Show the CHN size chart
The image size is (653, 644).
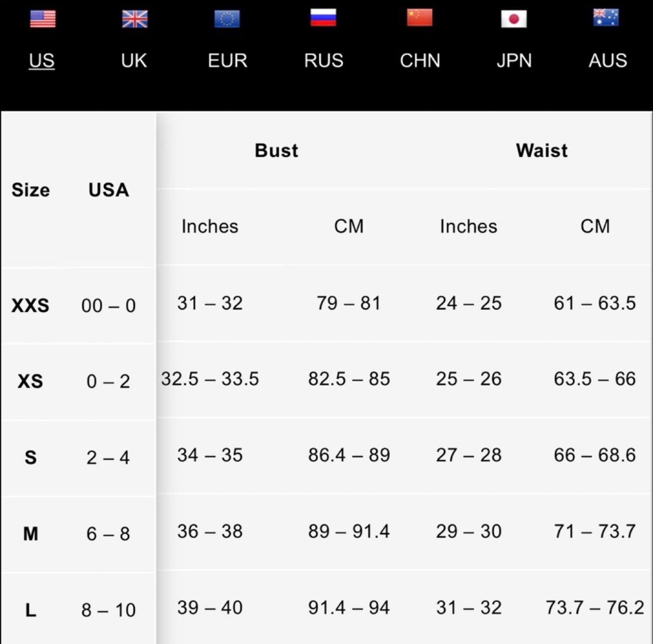[x=420, y=61]
